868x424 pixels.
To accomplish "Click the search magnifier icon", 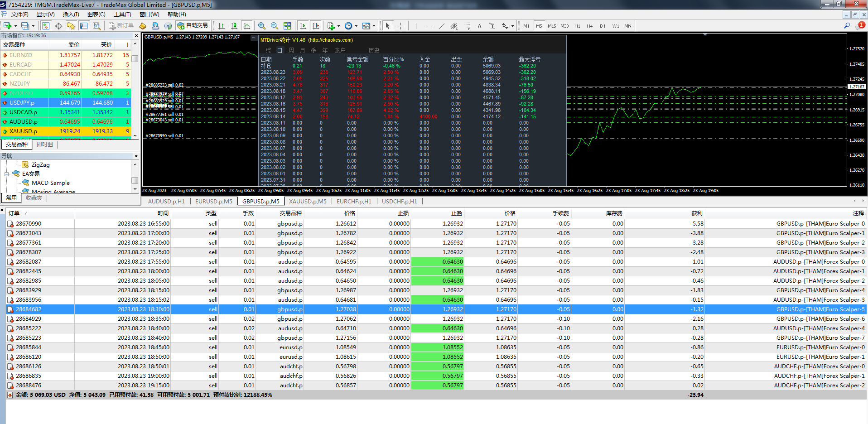I will (x=847, y=26).
